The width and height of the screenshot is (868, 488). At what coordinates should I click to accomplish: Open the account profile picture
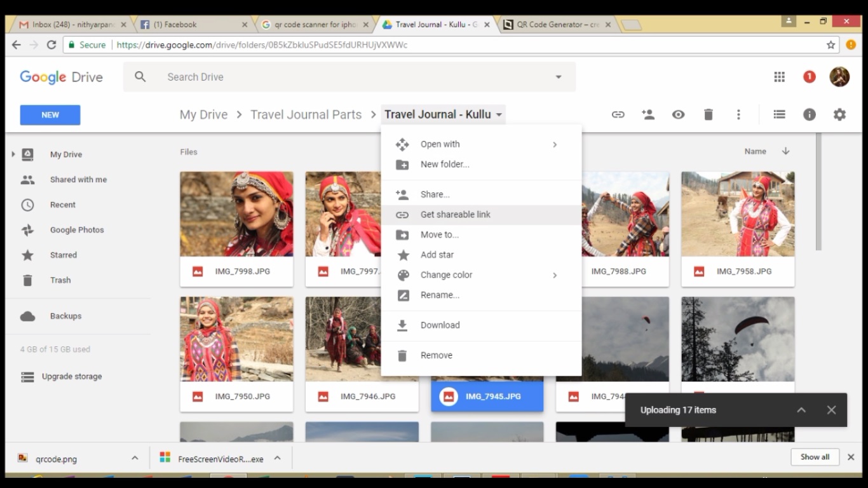point(839,77)
